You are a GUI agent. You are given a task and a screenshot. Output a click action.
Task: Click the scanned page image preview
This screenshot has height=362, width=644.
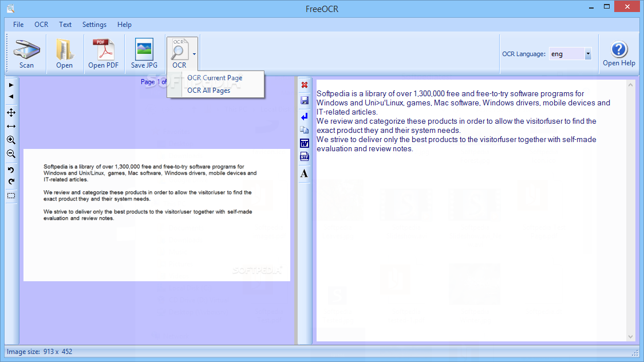pos(157,215)
